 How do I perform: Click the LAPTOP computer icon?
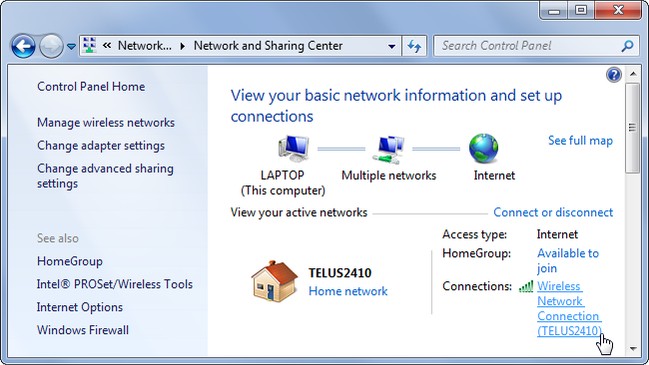coord(293,149)
